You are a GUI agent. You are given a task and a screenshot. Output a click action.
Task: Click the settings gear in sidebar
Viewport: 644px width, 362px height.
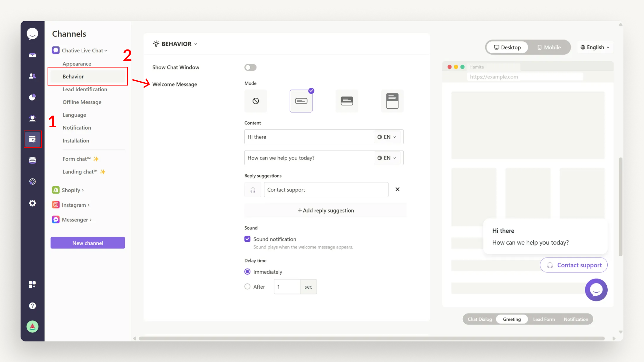click(x=32, y=203)
